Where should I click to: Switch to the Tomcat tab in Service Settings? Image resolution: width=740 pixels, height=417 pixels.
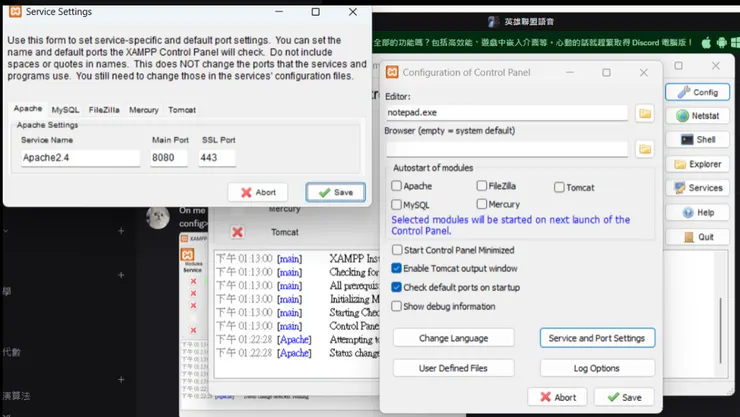(x=182, y=110)
